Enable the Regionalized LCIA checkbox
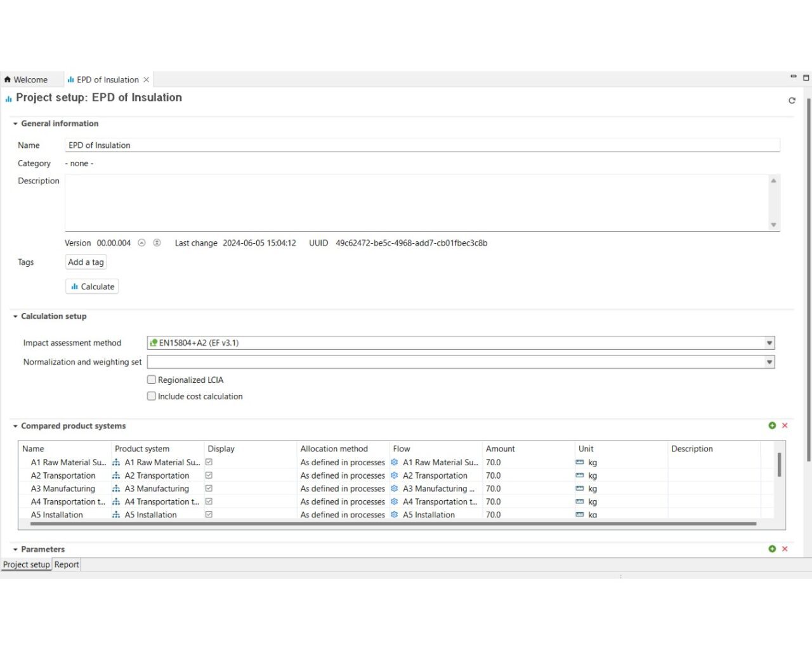This screenshot has width=812, height=650. 152,380
